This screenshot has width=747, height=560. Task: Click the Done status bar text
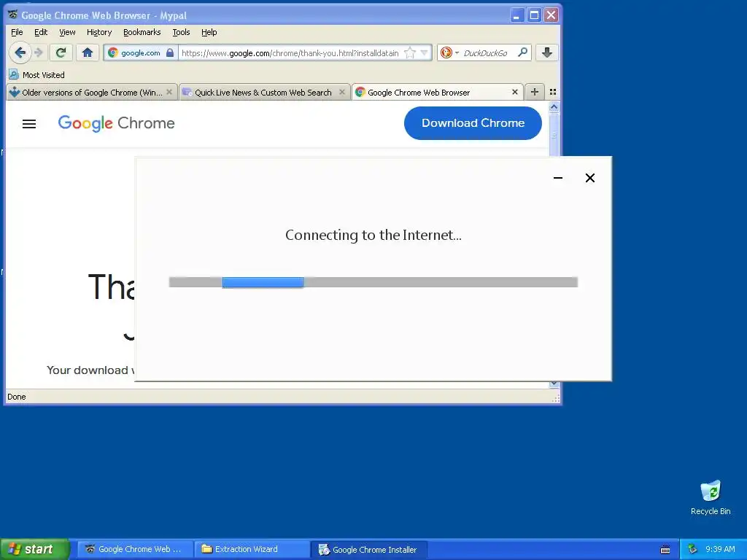tap(17, 397)
